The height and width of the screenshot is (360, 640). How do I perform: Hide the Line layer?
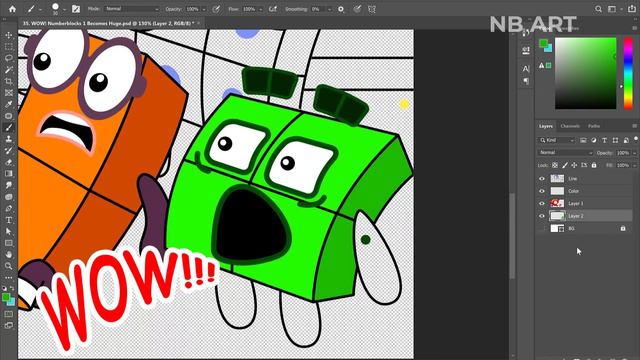[542, 178]
